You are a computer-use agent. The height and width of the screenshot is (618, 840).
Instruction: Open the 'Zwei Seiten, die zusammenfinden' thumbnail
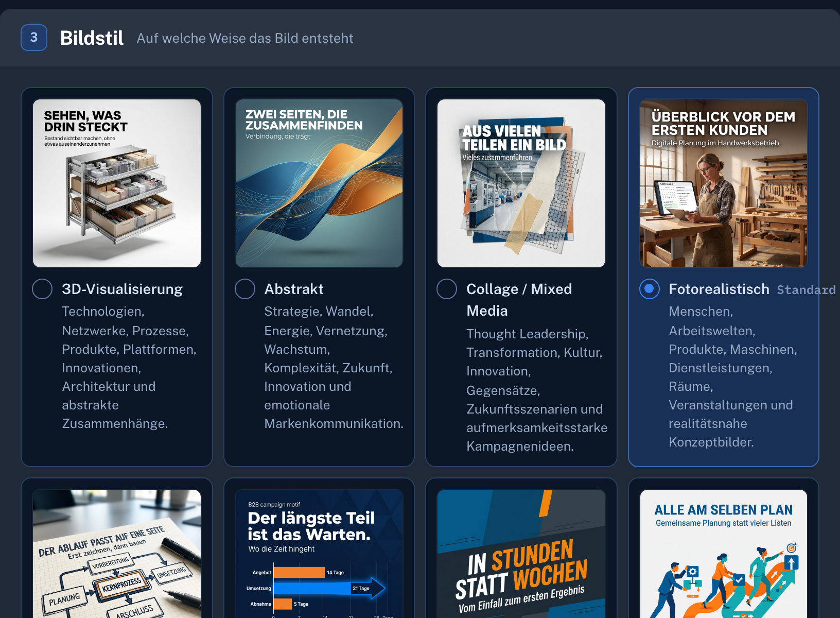(x=319, y=183)
